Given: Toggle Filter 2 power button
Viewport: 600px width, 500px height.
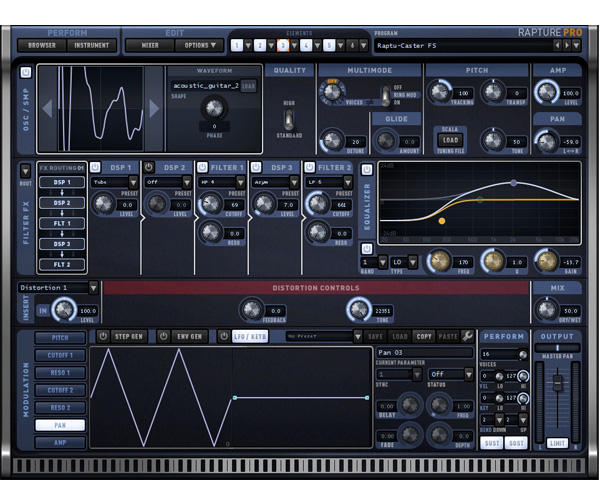Looking at the screenshot, I should [310, 167].
